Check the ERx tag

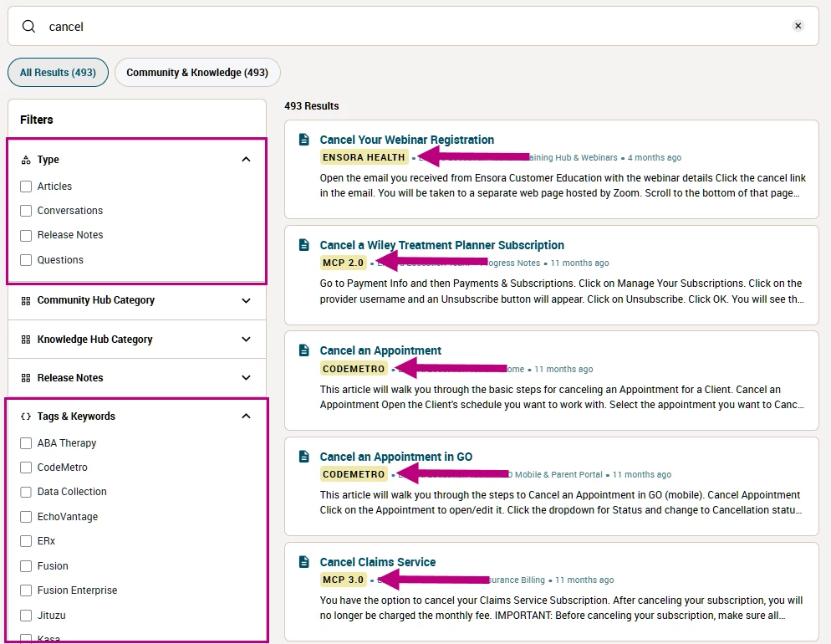(25, 541)
